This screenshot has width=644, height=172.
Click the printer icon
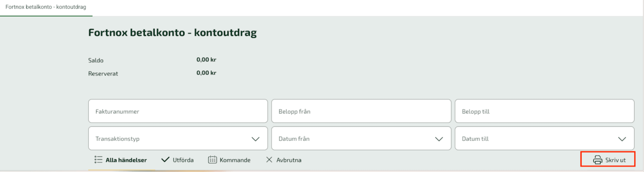pyautogui.click(x=598, y=160)
